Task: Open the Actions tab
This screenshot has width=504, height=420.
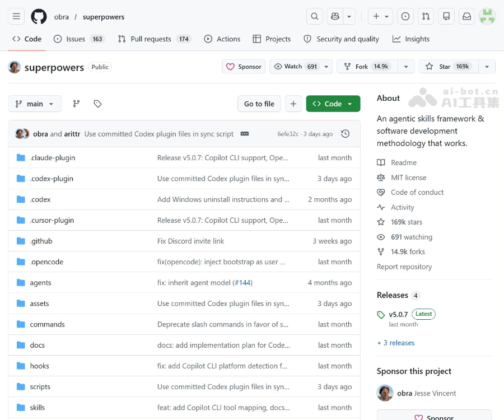Action: click(x=222, y=39)
